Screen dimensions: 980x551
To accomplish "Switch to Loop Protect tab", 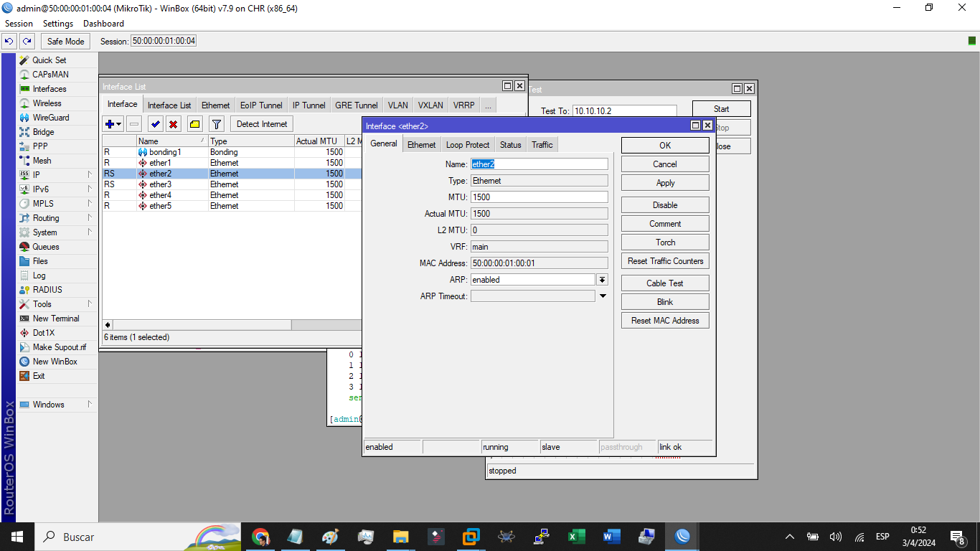I will (x=468, y=145).
